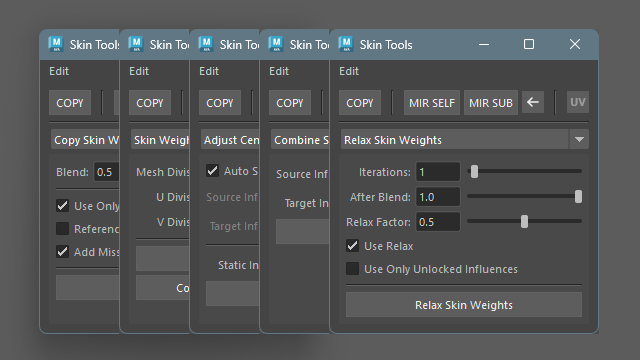Maximize the front Skin Tools window

click(x=529, y=44)
